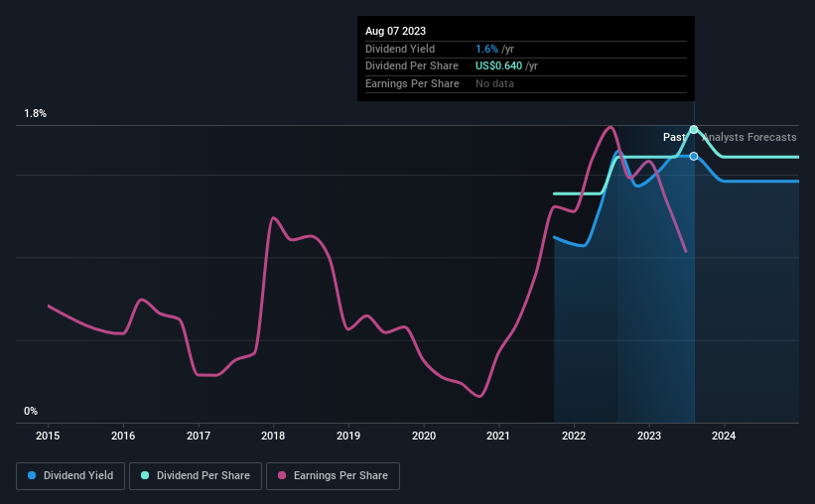Toggle the Earnings Per Share legend button
Viewport: 815px width, 504px height.
333,476
